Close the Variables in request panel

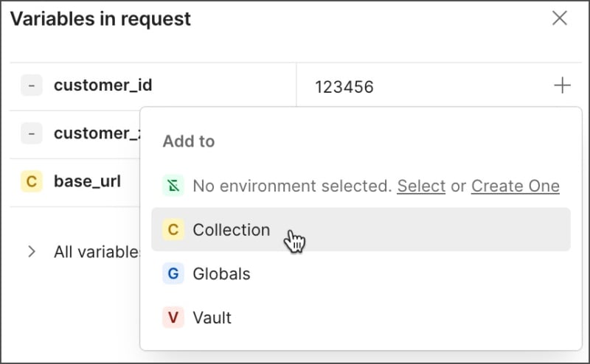pyautogui.click(x=560, y=18)
